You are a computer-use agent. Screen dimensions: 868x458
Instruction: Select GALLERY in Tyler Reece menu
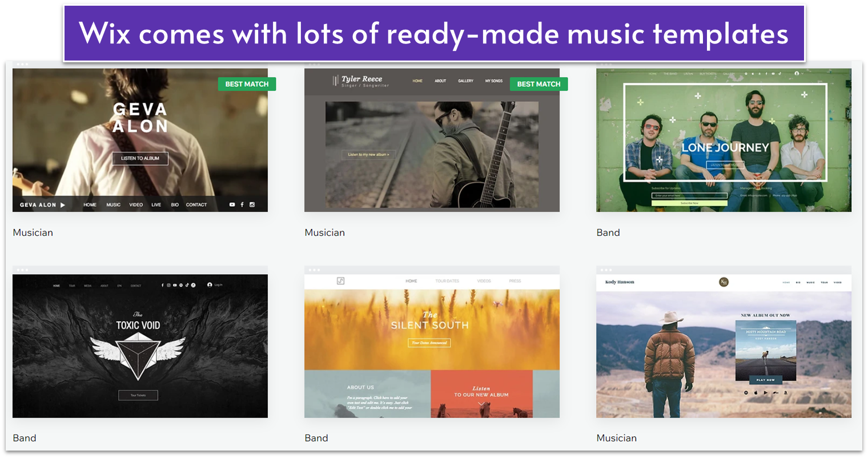pyautogui.click(x=465, y=81)
